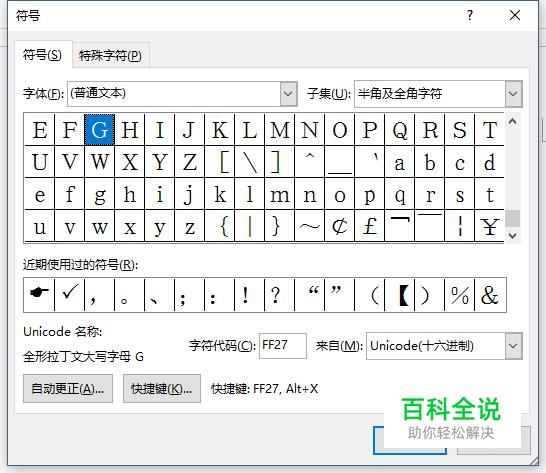Pick the left square bracket symbol
This screenshot has height=473, width=546.
(219, 162)
